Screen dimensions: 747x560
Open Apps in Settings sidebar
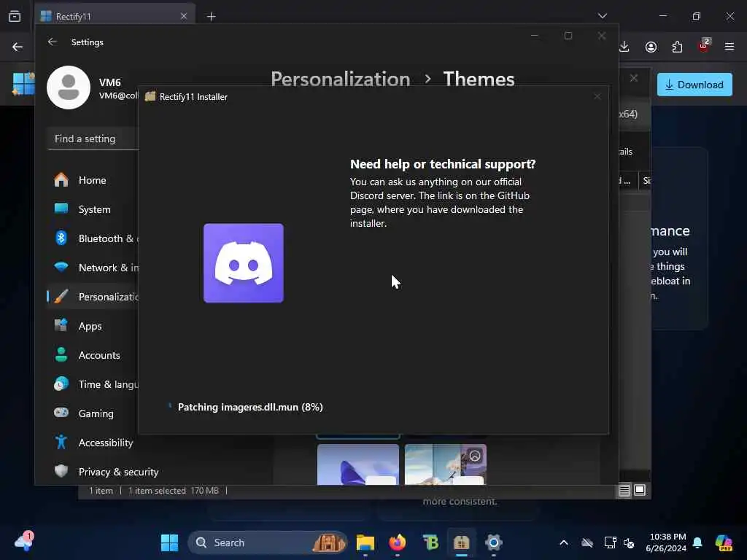pyautogui.click(x=93, y=326)
